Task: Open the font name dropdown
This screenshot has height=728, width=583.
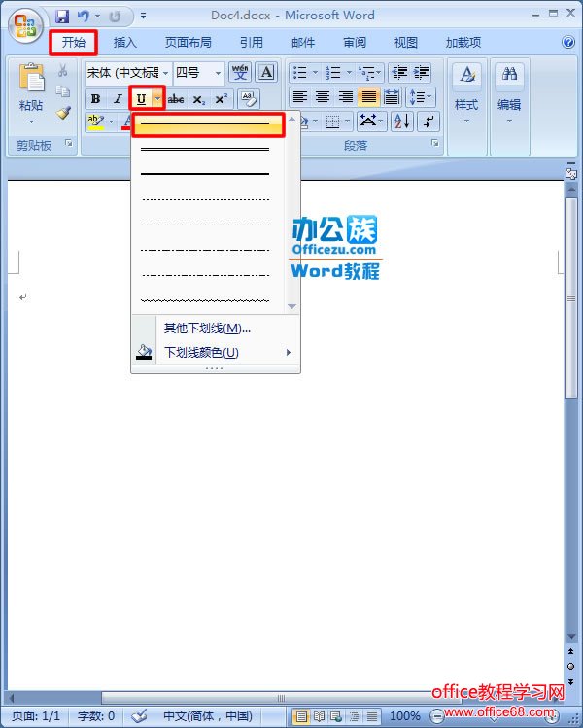Action: click(x=166, y=73)
